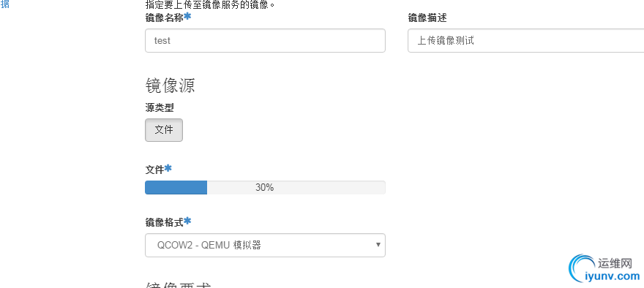
Task: Click the 镜像源 section heading
Action: [x=170, y=86]
